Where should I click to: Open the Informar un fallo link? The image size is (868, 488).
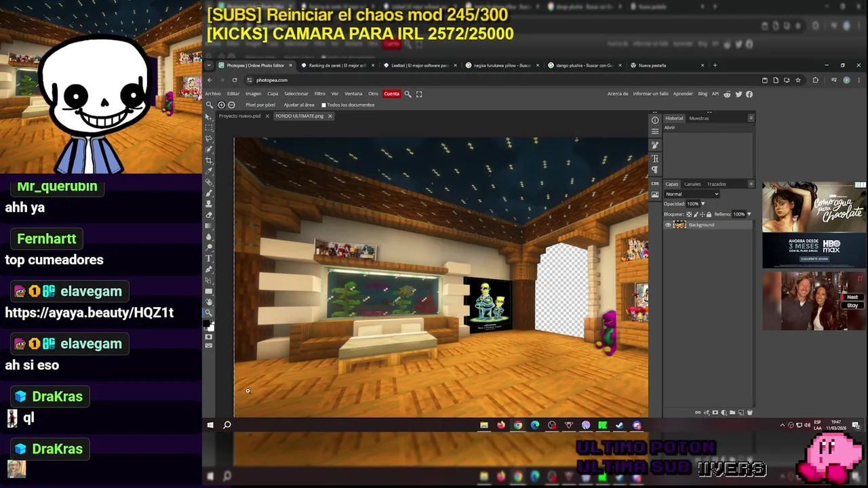[650, 94]
